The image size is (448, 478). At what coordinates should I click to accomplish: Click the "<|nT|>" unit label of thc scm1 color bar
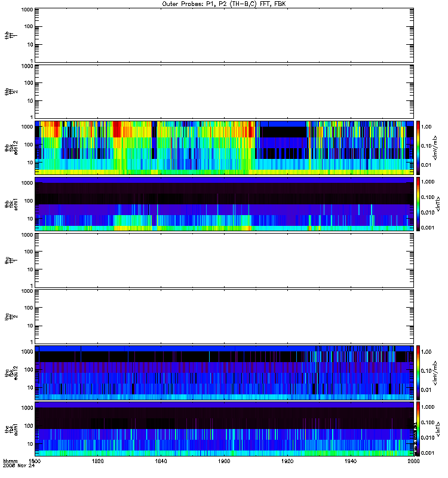[x=438, y=429]
